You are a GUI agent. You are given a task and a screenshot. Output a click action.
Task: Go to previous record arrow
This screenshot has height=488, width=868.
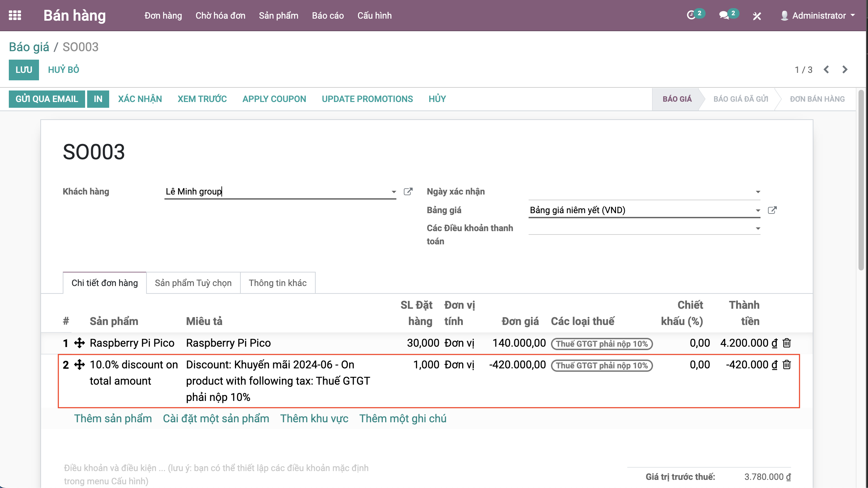pyautogui.click(x=826, y=70)
